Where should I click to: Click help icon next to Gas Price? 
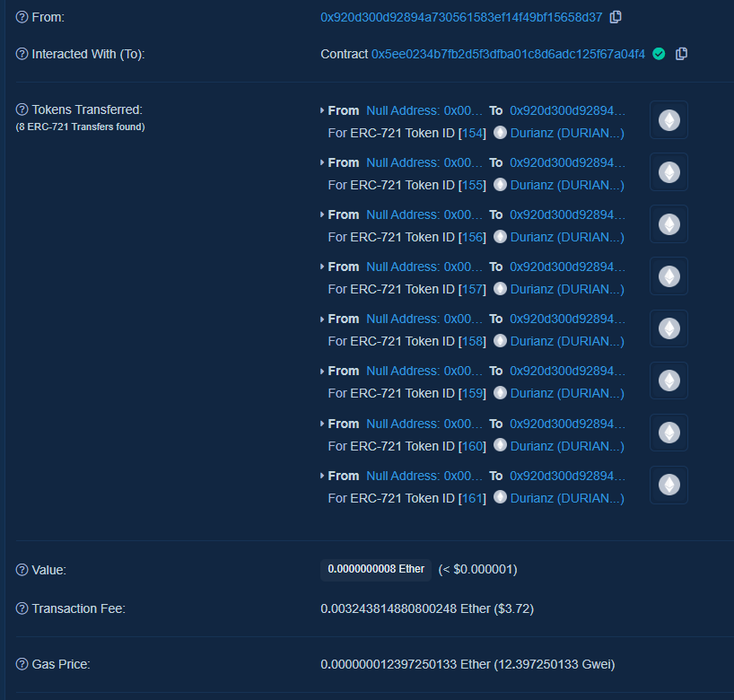click(x=22, y=664)
